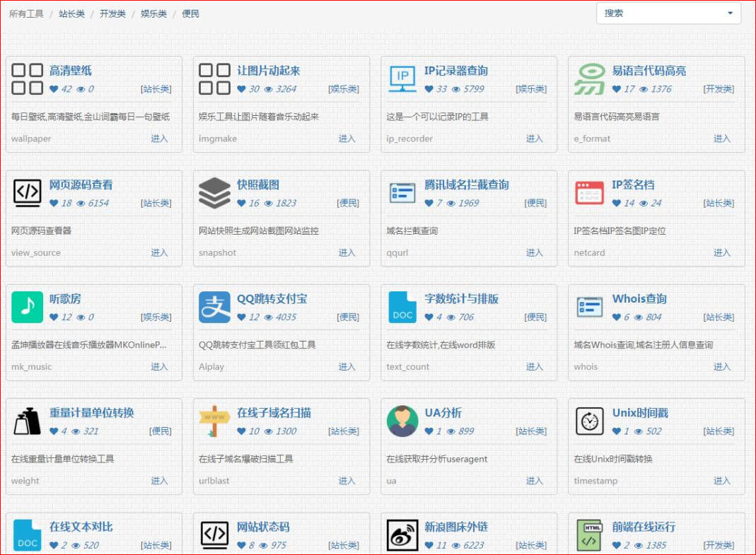Screen dimensions: 756x555
Task: Switch to the 开发类 category
Action: tap(113, 13)
